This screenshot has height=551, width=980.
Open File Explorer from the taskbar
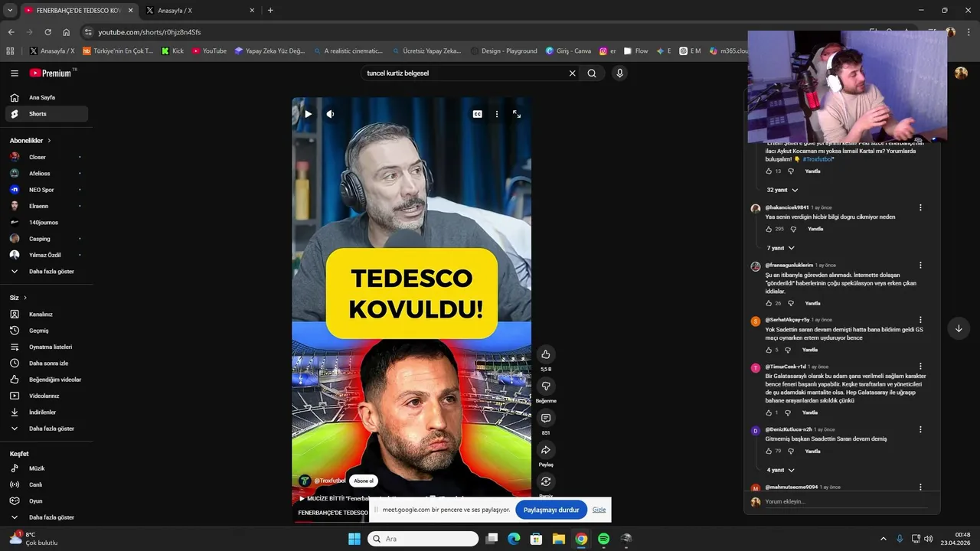559,539
